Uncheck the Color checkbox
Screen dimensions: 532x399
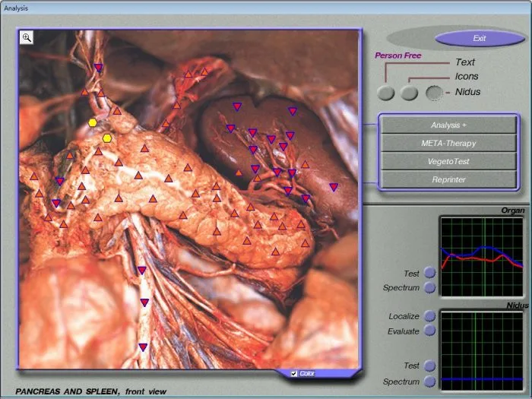click(x=294, y=374)
